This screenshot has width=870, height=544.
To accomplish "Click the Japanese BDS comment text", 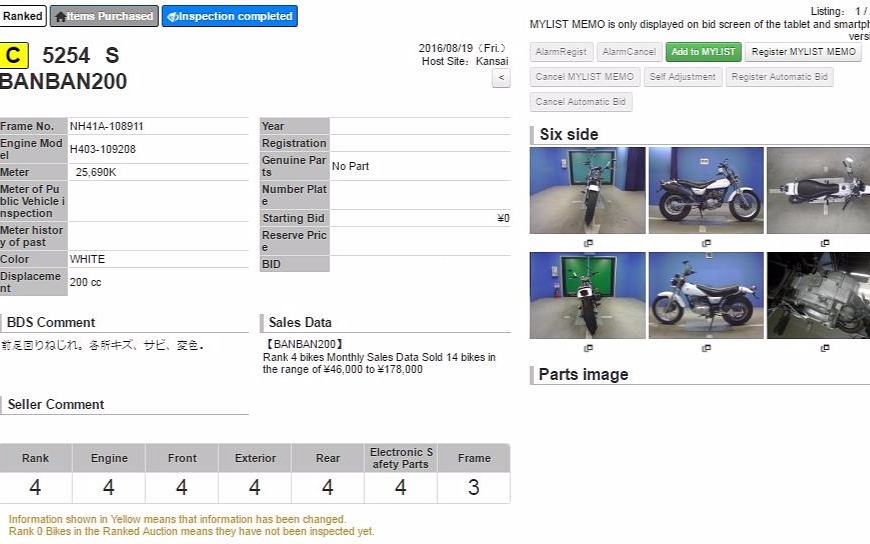I will [103, 345].
